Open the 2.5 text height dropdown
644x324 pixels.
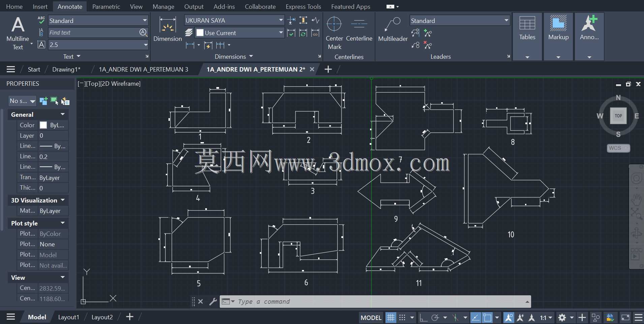tap(98, 45)
